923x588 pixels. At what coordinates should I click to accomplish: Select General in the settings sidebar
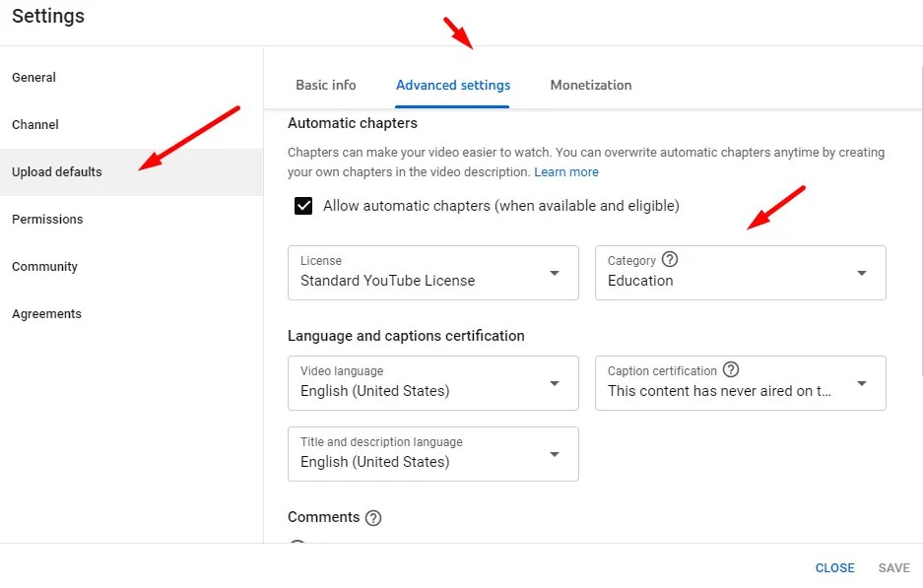pos(33,77)
